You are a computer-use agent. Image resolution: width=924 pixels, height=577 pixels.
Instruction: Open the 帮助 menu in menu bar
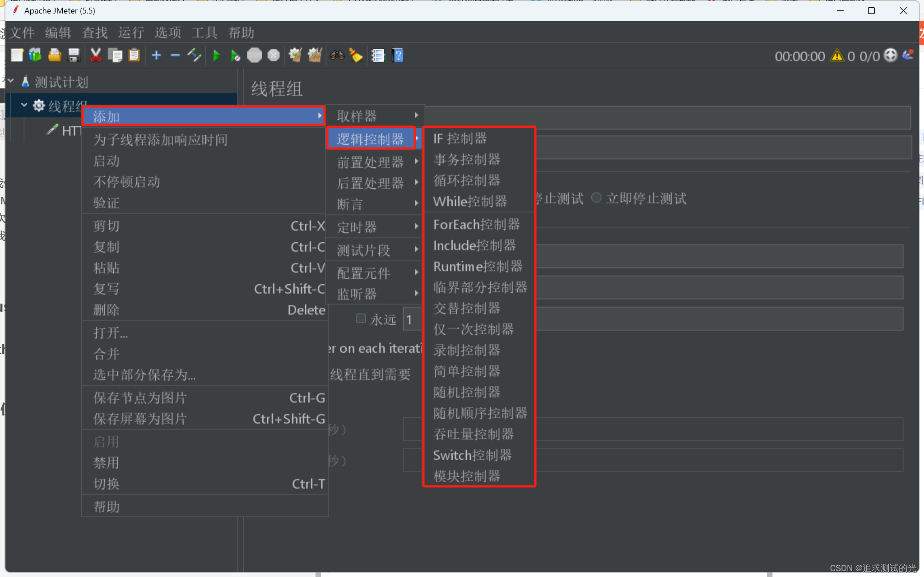[241, 32]
